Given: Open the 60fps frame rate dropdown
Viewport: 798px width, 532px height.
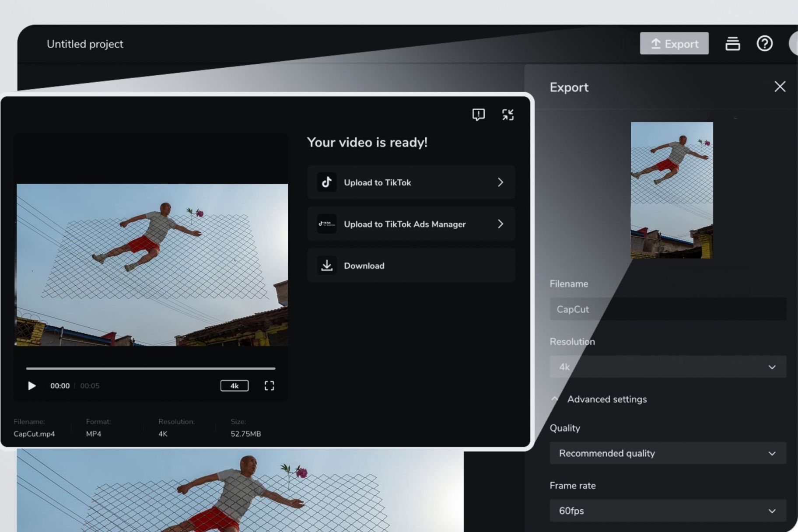Looking at the screenshot, I should pyautogui.click(x=668, y=511).
